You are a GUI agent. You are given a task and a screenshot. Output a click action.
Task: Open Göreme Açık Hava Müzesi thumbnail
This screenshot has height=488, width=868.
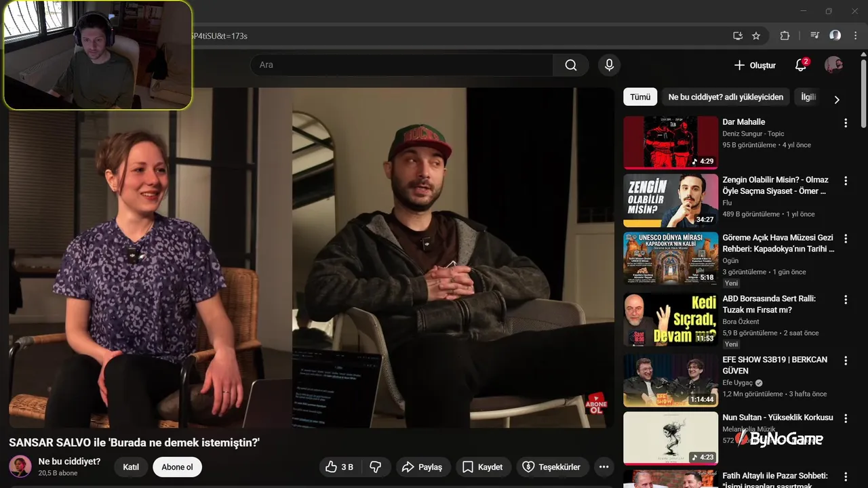pos(671,258)
